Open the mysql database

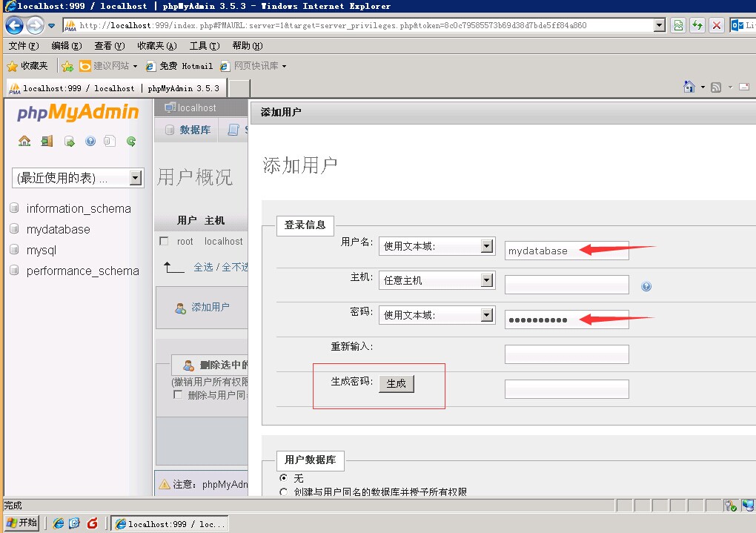pyautogui.click(x=41, y=250)
